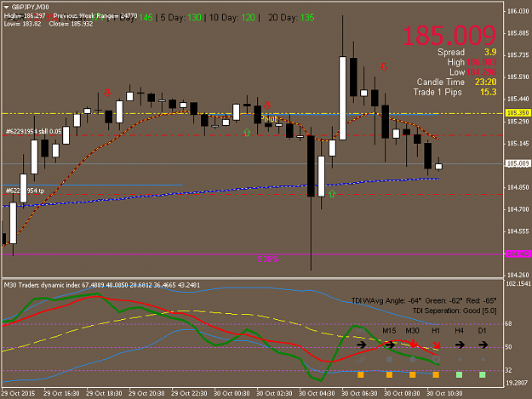The width and height of the screenshot is (532, 399).
Task: Click the '30 Oct 04:30' time axis label
Action: [x=317, y=394]
